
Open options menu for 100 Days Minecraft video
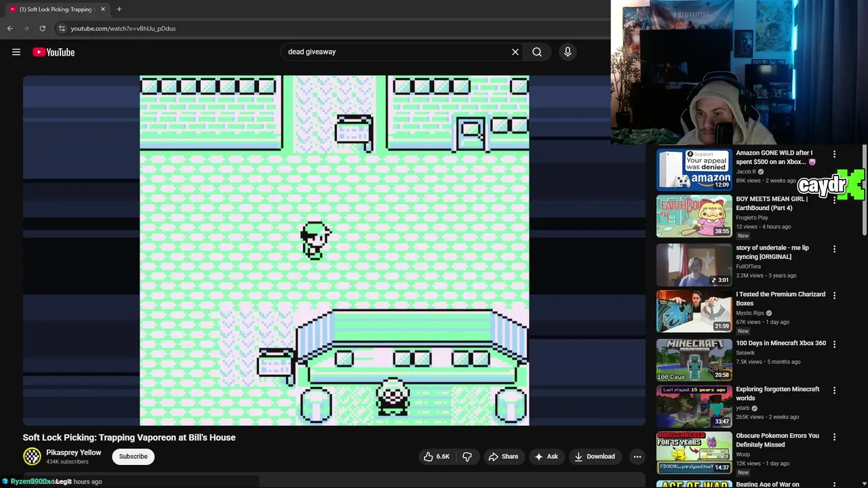tap(834, 344)
